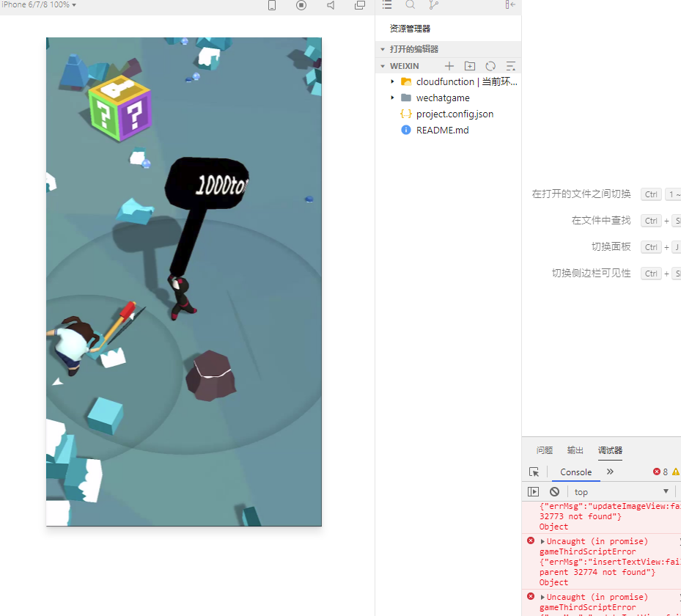The width and height of the screenshot is (681, 616).
Task: Expand the cloudfunction folder
Action: tap(392, 81)
